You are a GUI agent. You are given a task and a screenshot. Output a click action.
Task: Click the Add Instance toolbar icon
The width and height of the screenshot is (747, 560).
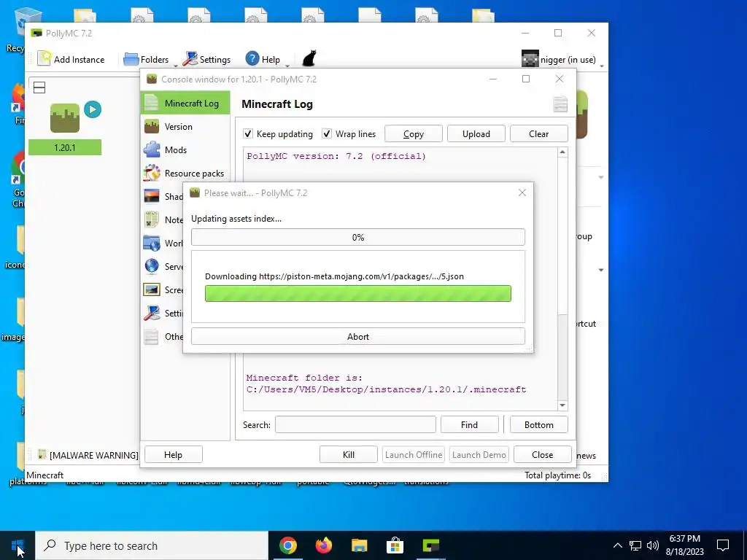[44, 59]
